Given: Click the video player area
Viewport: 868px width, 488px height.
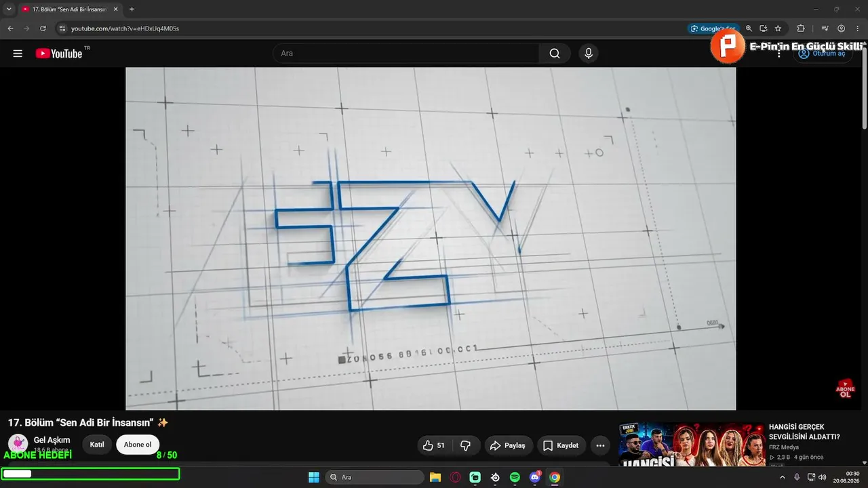Looking at the screenshot, I should [x=431, y=239].
